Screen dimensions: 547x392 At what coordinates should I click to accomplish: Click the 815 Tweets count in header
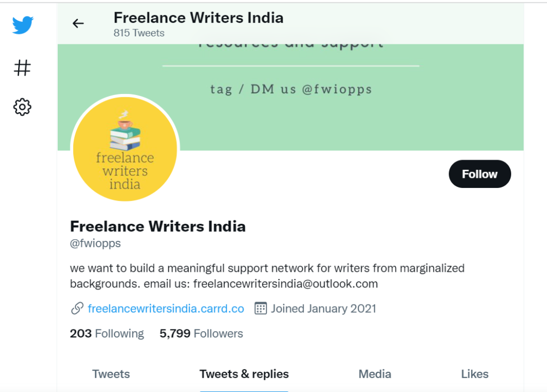pos(139,33)
